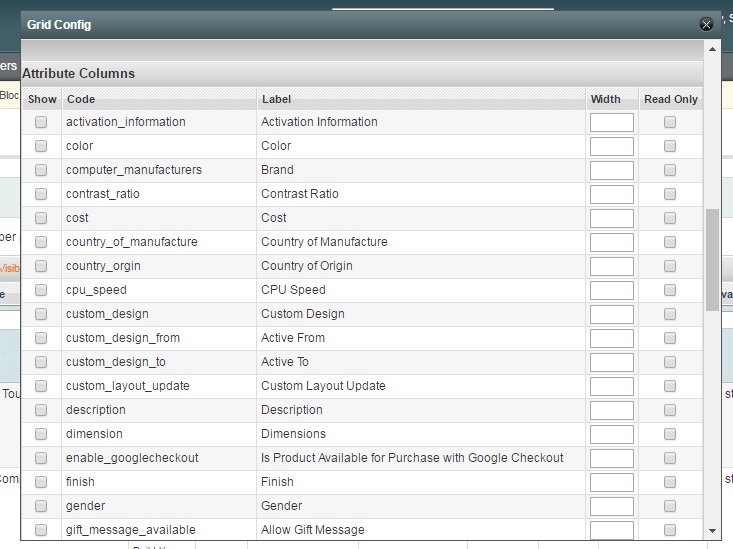
Task: Set Read Only on Finish attribute
Action: point(670,482)
